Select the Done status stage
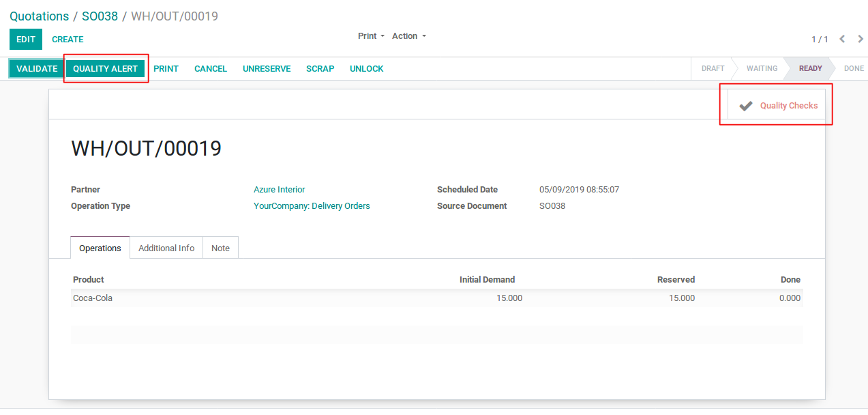Viewport: 868px width, 415px height. (x=854, y=68)
